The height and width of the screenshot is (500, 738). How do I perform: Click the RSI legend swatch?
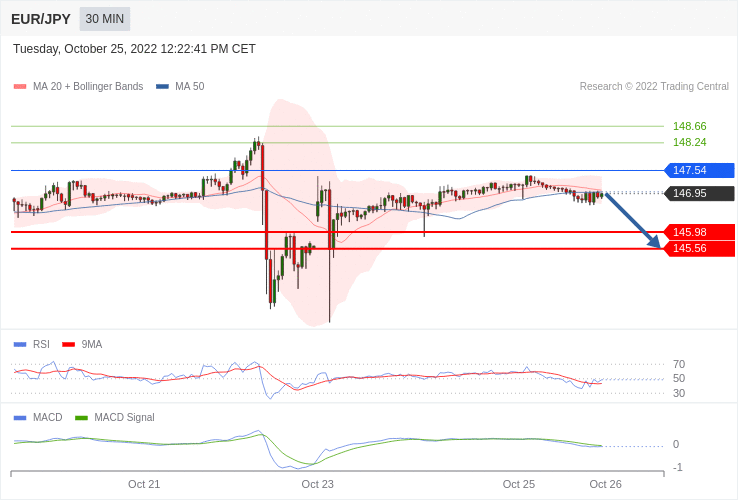pos(20,345)
